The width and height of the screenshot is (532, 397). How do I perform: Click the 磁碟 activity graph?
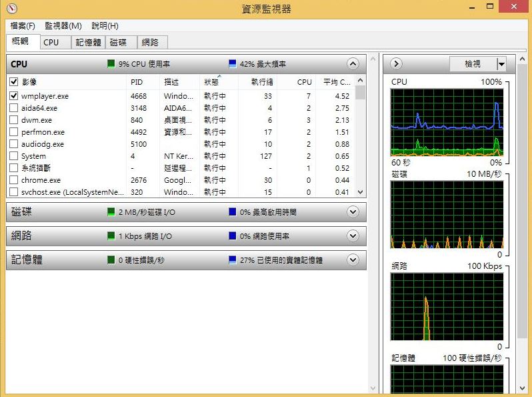447,214
